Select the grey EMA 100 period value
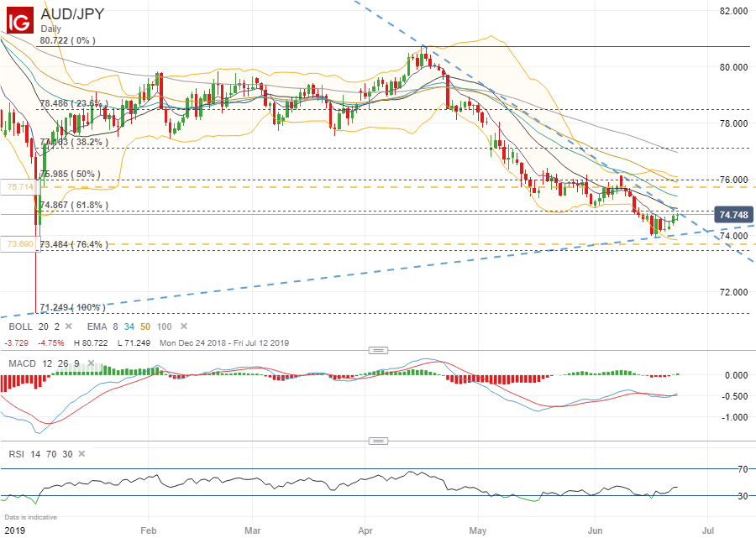The width and height of the screenshot is (756, 538). coord(165,326)
